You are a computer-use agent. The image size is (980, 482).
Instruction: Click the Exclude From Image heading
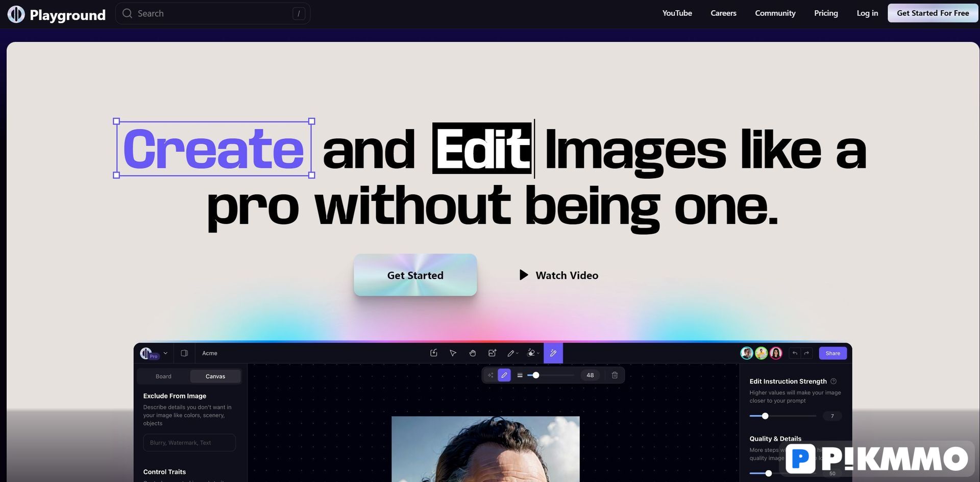[x=175, y=396]
